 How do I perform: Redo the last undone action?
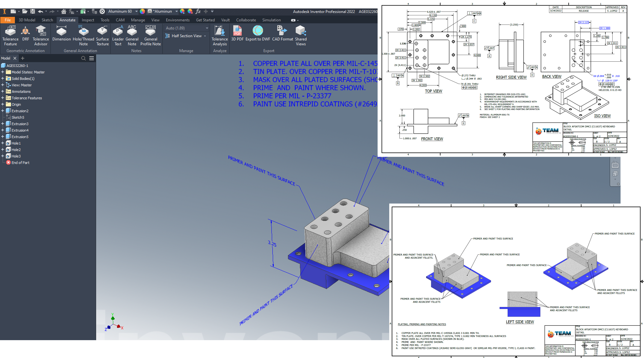(x=52, y=11)
